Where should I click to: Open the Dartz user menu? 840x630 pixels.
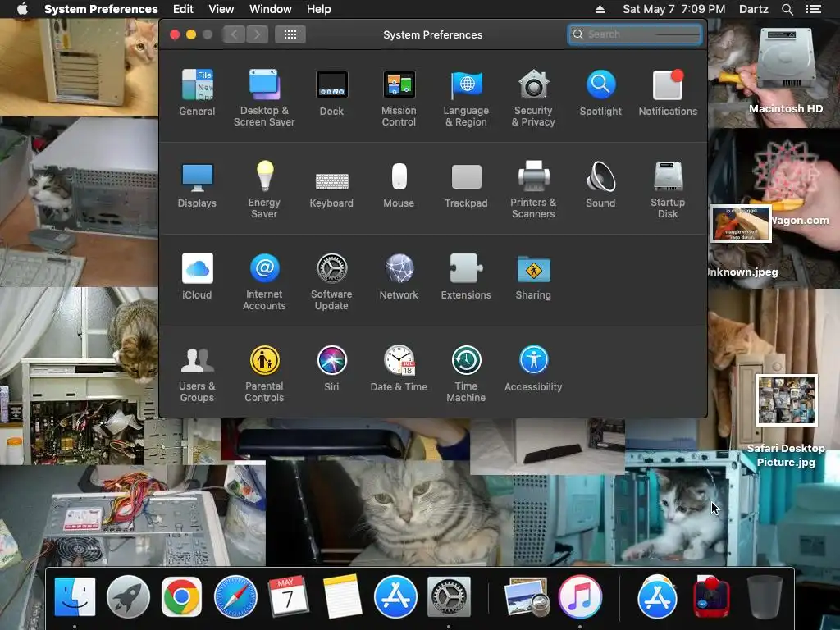(x=754, y=9)
